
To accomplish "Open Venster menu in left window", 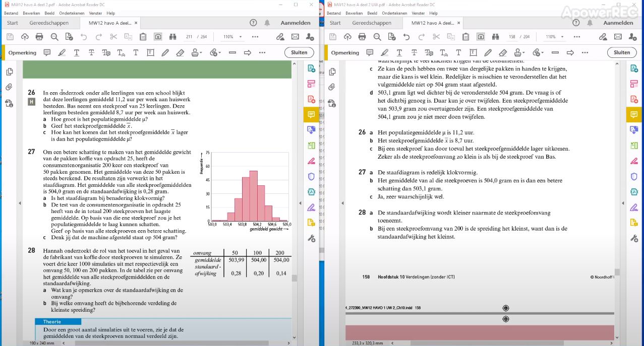I will pos(94,13).
